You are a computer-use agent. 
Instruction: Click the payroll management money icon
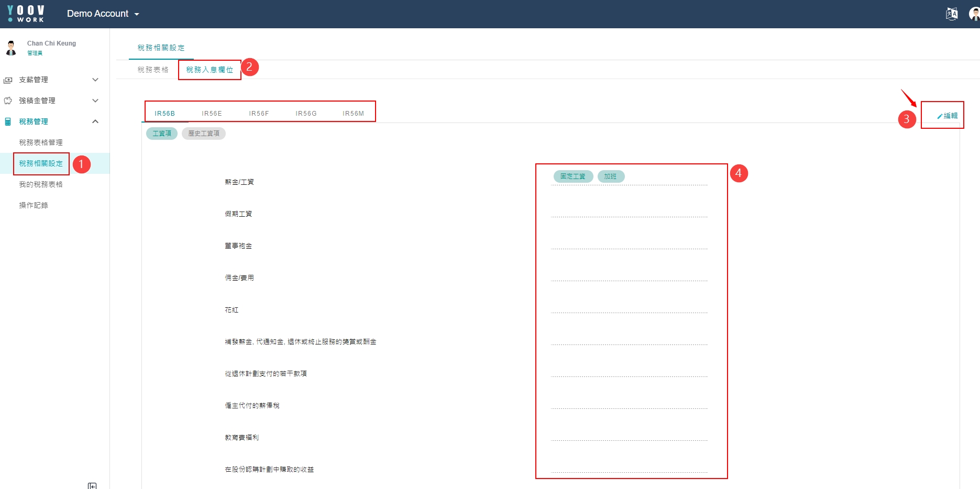8,80
